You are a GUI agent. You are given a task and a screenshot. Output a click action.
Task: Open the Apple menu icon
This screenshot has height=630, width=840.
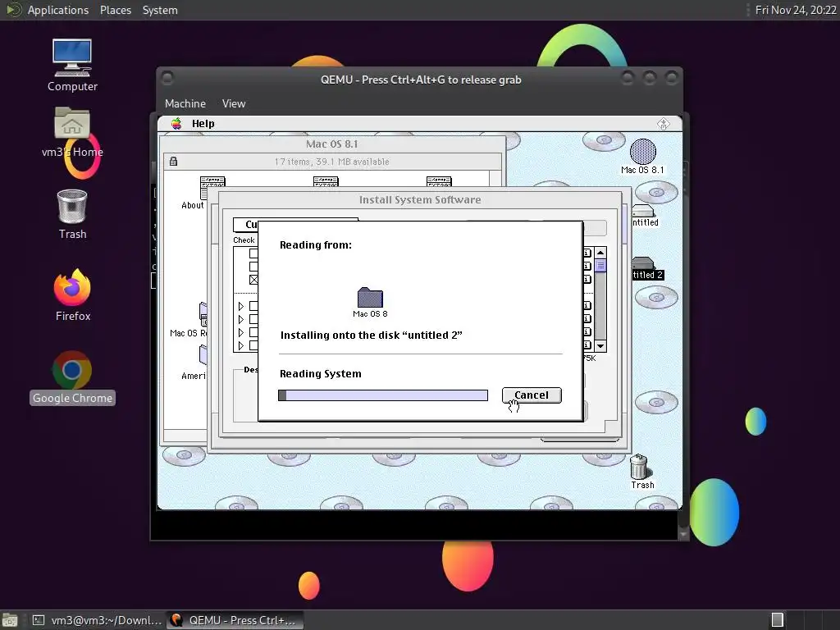point(176,124)
